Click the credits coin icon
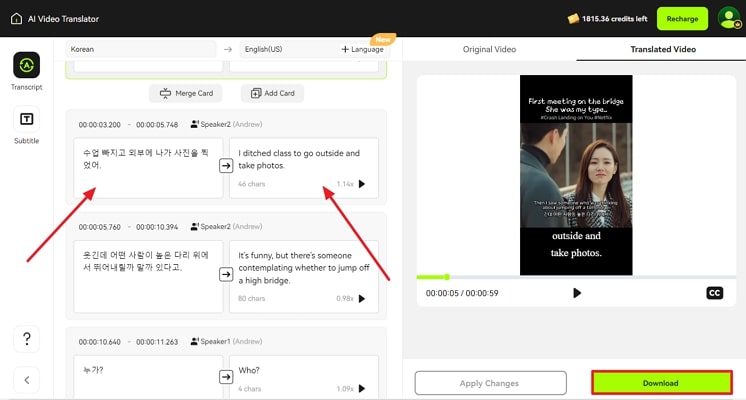 click(573, 19)
